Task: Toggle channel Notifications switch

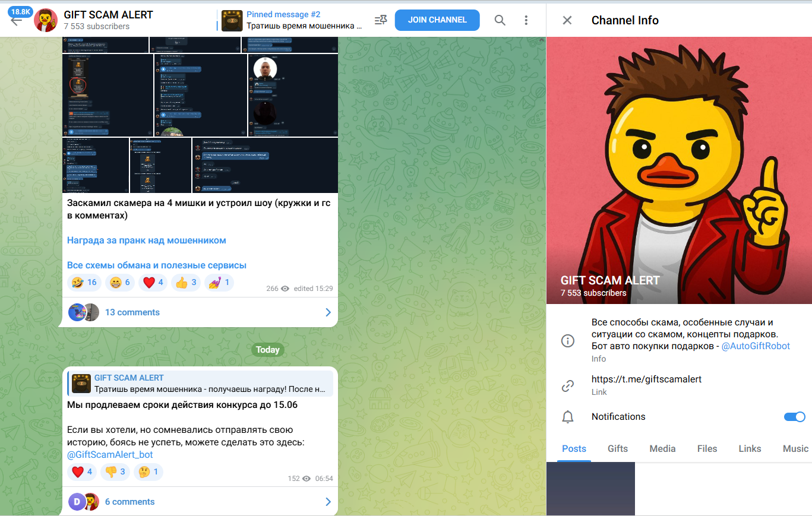Action: point(795,417)
